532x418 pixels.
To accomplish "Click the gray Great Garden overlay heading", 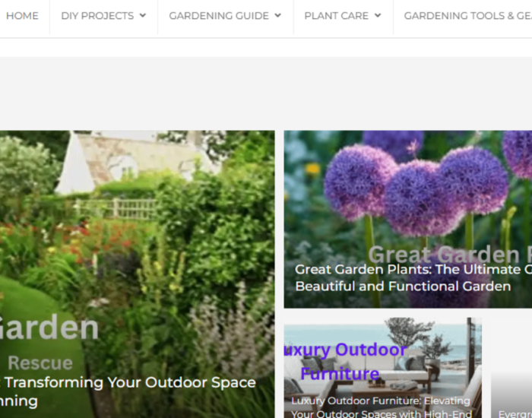I will (450, 255).
